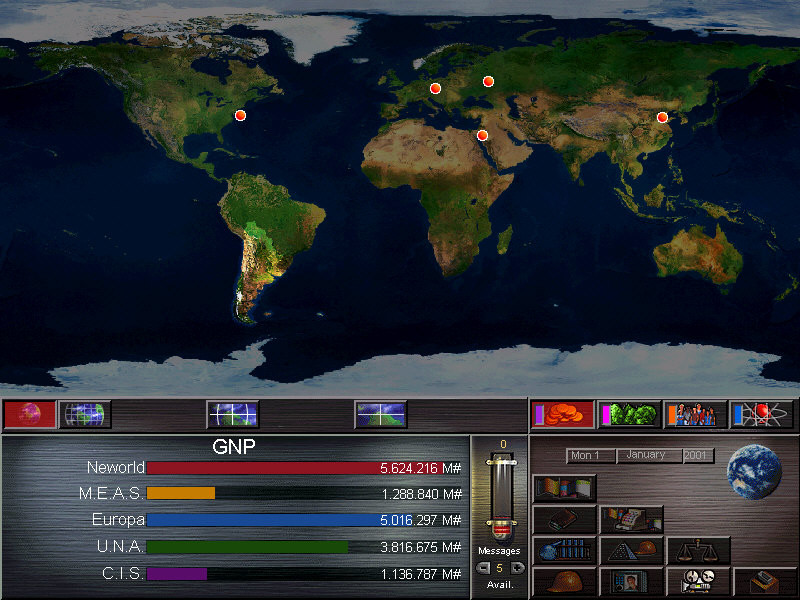Click the M.E.A.S. orange GNP bar
The height and width of the screenshot is (600, 800).
181,493
